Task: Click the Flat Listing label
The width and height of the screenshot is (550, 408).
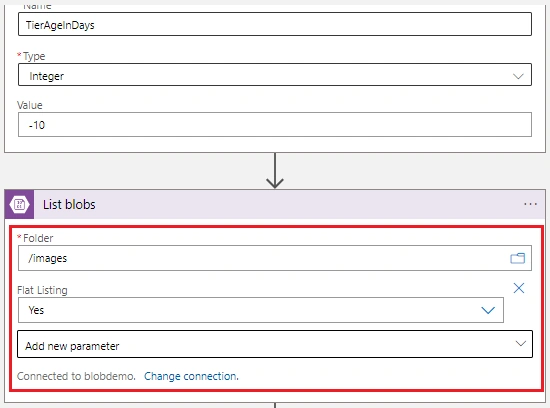Action: (x=42, y=290)
